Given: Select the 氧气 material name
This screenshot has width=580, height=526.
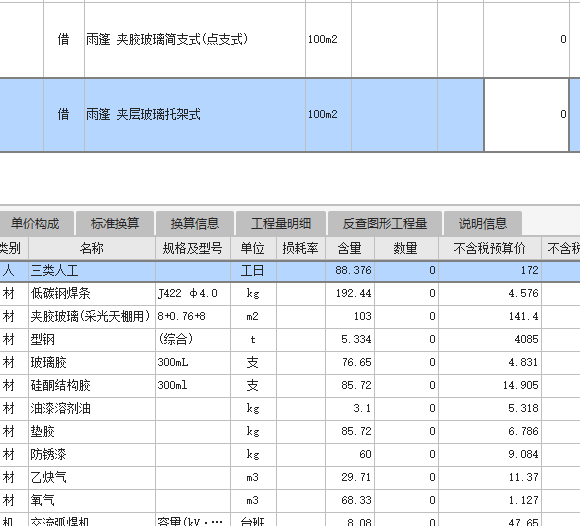Looking at the screenshot, I should coord(43,500).
